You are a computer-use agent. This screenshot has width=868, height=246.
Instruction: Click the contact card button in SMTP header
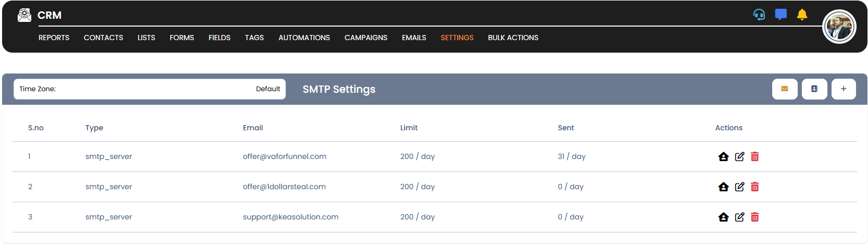814,89
